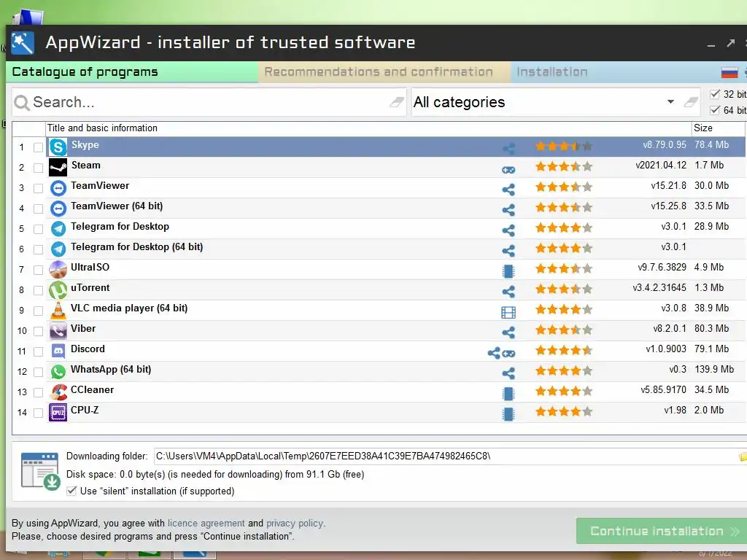747x560 pixels.
Task: Clear the search field with the eraser icon
Action: (396, 102)
